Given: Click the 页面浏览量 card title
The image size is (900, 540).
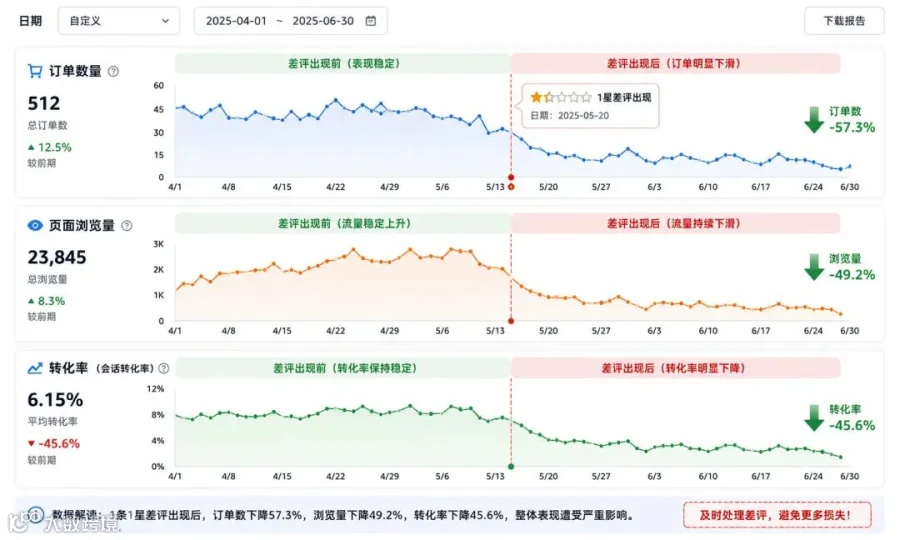Looking at the screenshot, I should [x=82, y=226].
